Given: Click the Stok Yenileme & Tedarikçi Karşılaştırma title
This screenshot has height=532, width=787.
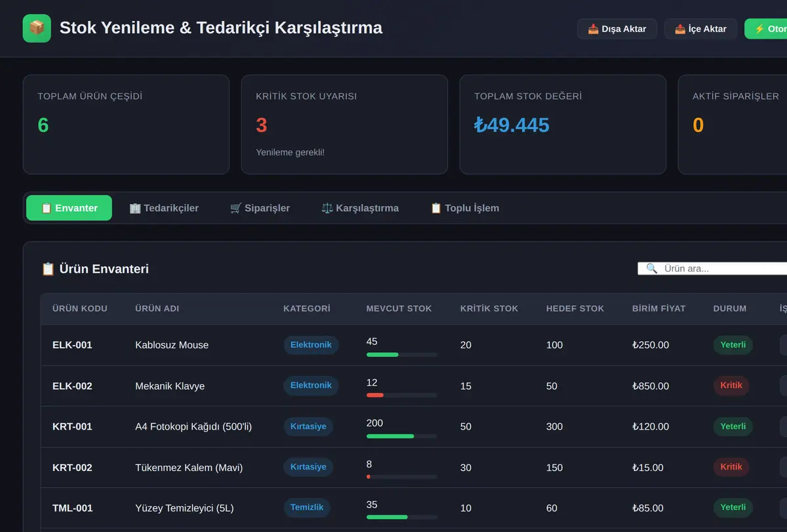Looking at the screenshot, I should point(221,28).
